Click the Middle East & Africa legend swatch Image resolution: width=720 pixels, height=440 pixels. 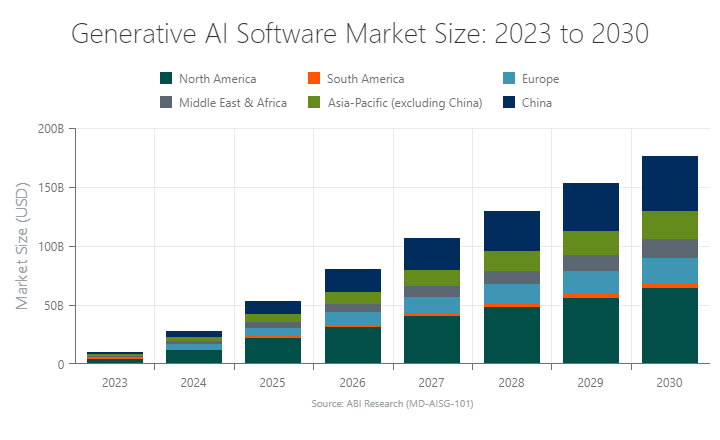[x=166, y=102]
